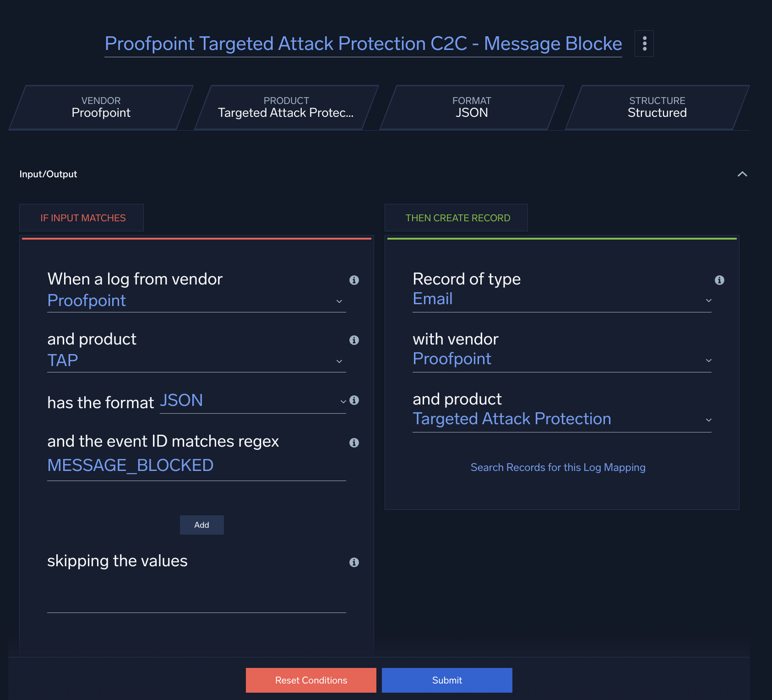
Task: Click the MESSAGE_BLOCKED event ID regex field
Action: (196, 466)
